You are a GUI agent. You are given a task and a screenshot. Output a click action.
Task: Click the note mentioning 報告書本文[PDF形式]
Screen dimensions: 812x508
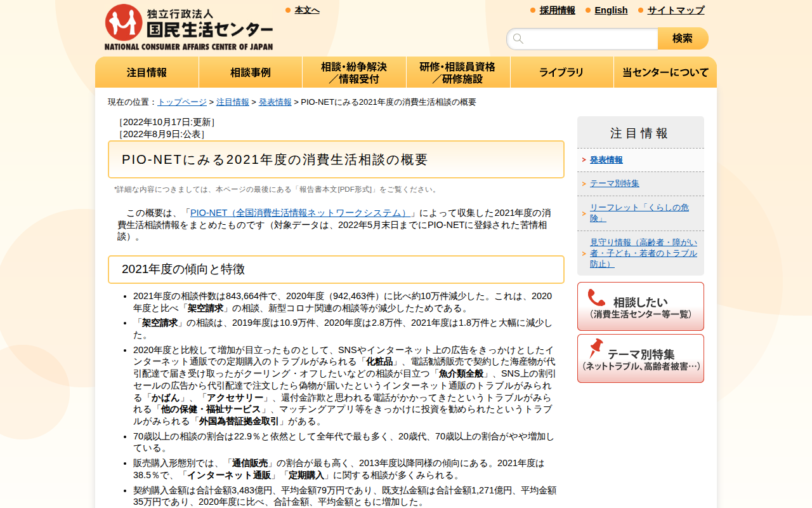[277, 189]
